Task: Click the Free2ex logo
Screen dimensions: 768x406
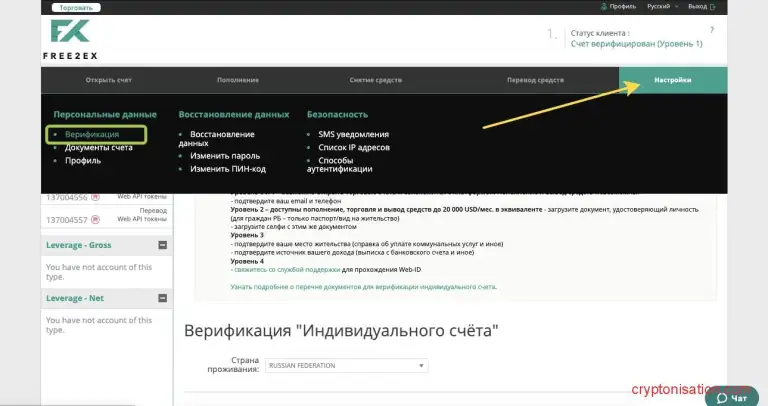Action: coord(69,40)
